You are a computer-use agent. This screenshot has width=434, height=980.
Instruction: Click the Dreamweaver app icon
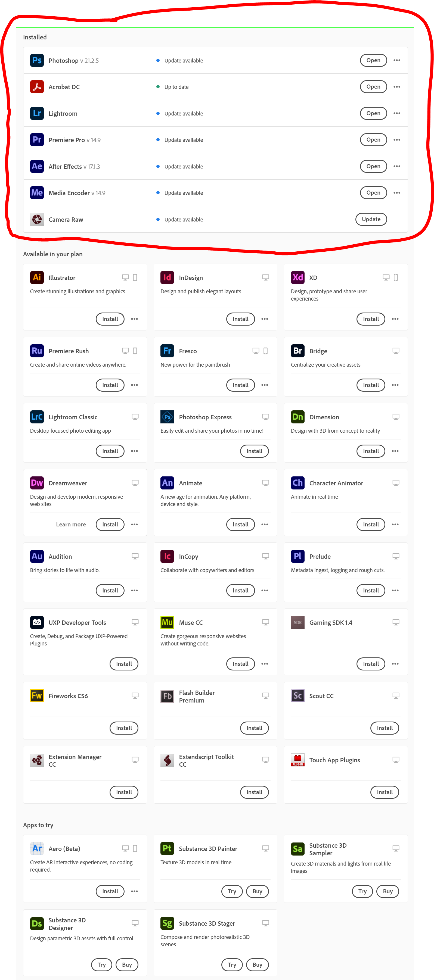click(x=37, y=483)
